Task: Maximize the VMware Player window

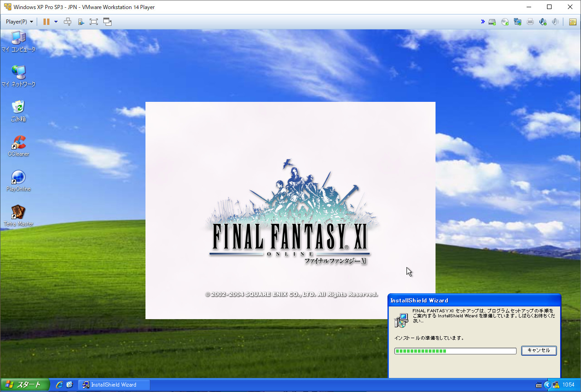Action: [549, 7]
